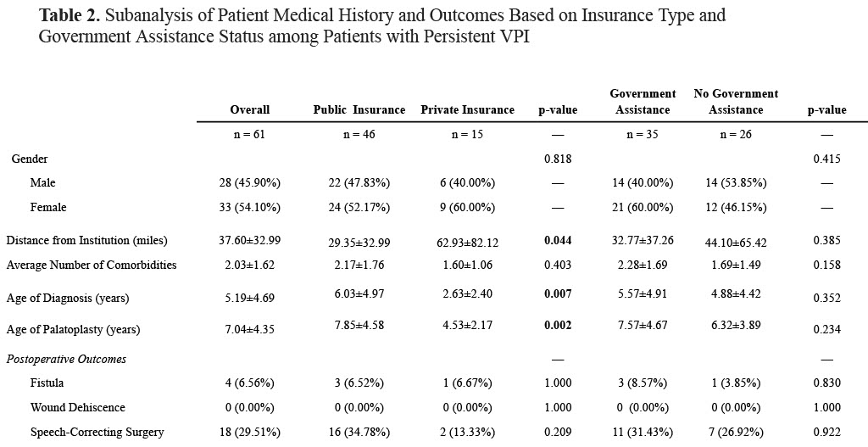Select the bold 0.002 p-value
Viewport: 868px width, 447px height.
[x=558, y=325]
